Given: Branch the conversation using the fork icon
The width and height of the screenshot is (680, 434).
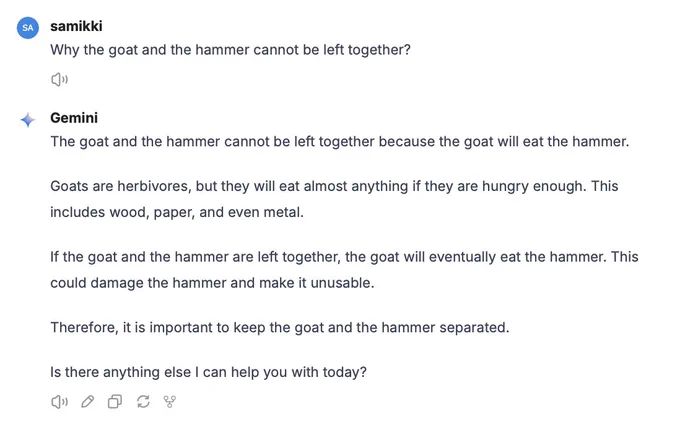Looking at the screenshot, I should tap(170, 402).
